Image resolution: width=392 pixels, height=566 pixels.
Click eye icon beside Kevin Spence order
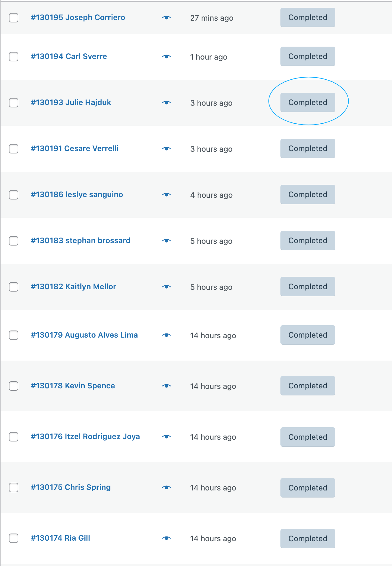(166, 386)
